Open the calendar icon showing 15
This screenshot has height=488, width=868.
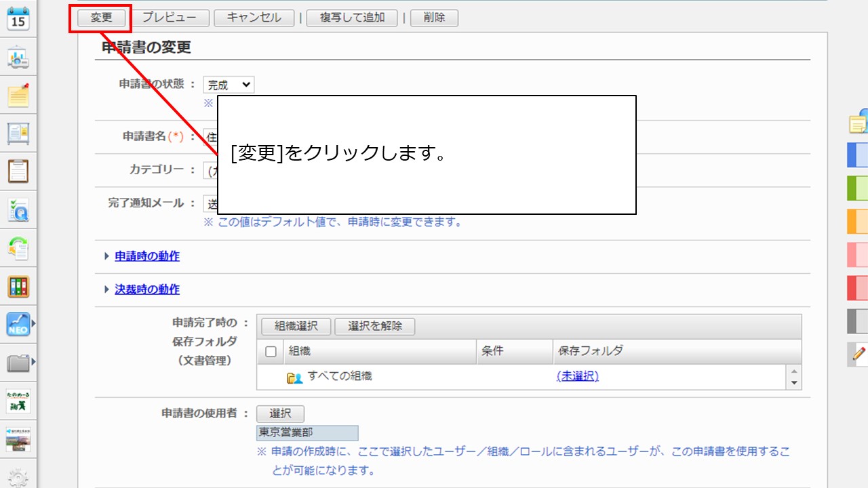[x=18, y=18]
